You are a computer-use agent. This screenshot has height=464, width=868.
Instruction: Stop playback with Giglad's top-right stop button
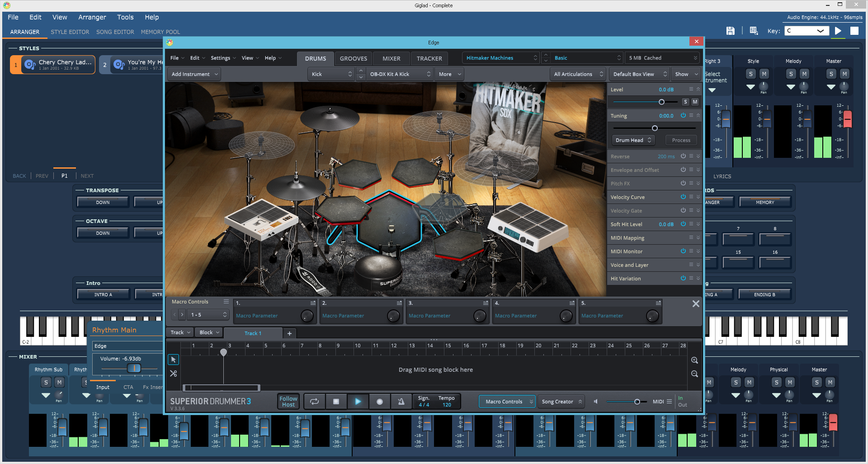854,31
